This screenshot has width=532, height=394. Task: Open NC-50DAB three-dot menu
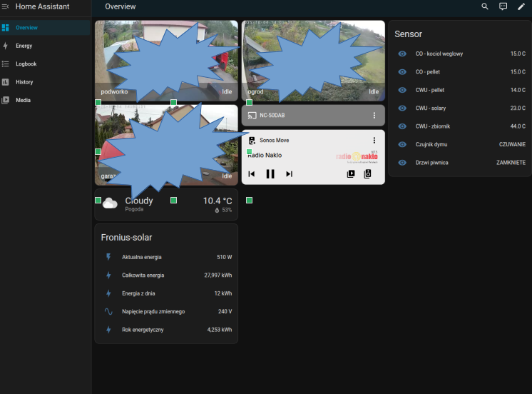click(x=374, y=116)
